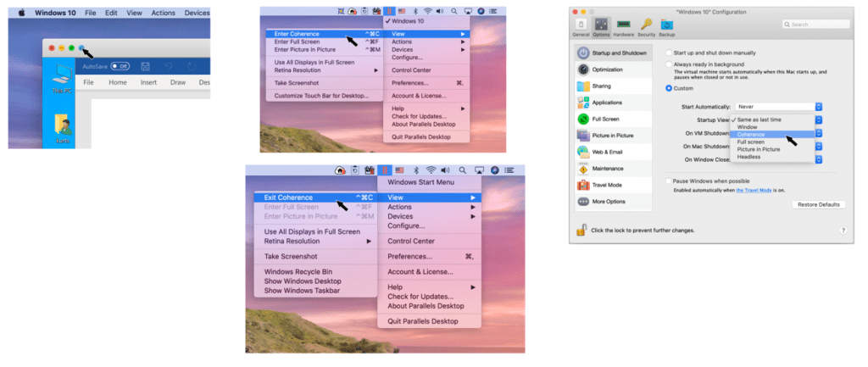The width and height of the screenshot is (868, 367).
Task: Open the Insert tab in Word ribbon
Action: click(148, 82)
